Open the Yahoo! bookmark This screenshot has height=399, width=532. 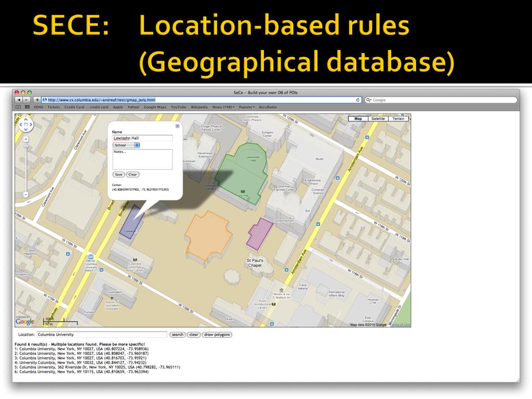click(x=134, y=107)
